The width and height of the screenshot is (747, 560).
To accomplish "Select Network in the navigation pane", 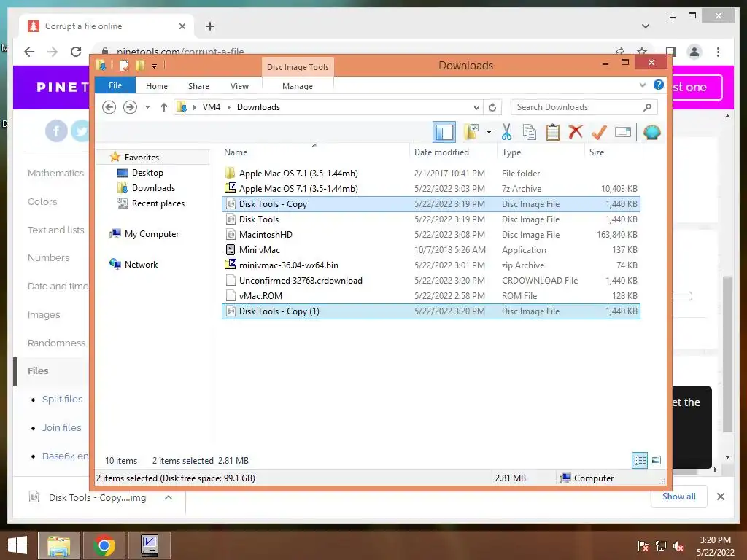I will pos(141,264).
